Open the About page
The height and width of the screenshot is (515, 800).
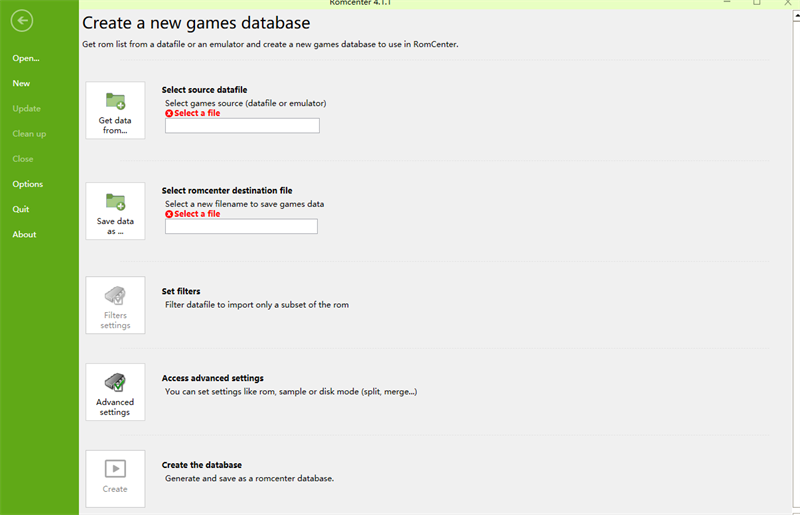pyautogui.click(x=24, y=234)
